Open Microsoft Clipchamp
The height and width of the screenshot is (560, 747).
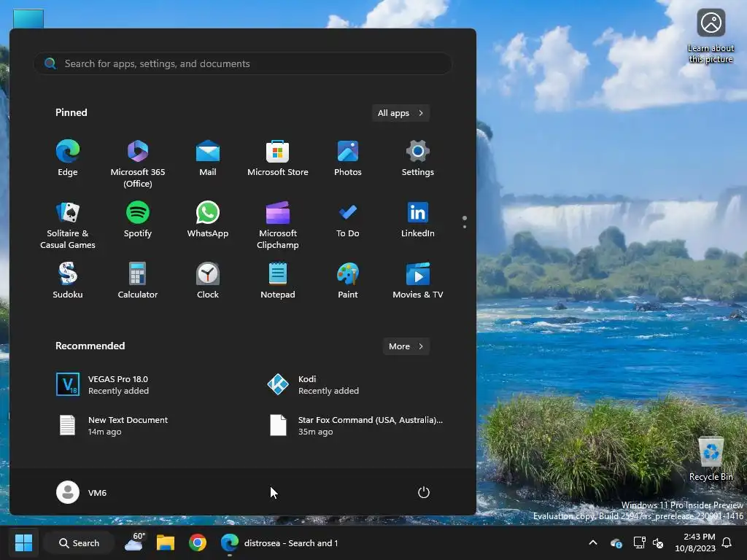(278, 225)
